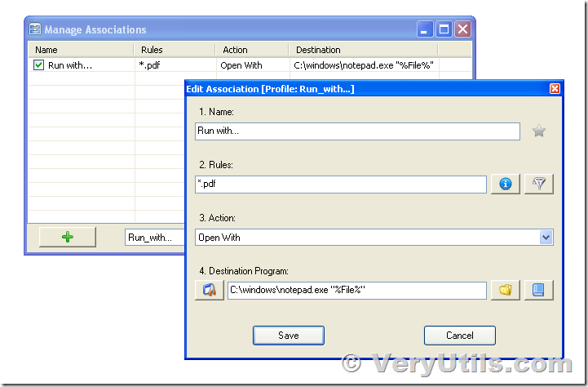This screenshot has height=387, width=588.
Task: Close the Edit Association dialog
Action: (x=555, y=89)
